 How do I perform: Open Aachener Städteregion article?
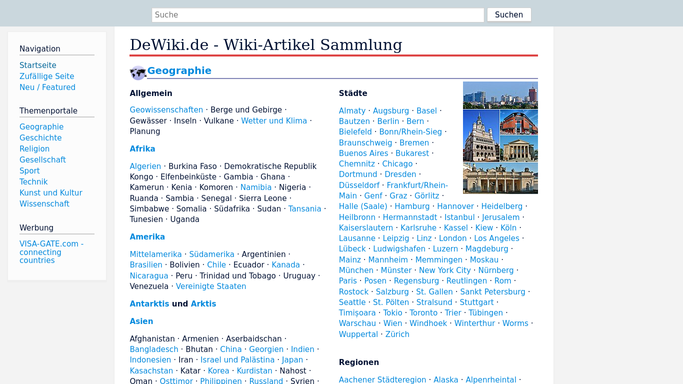pos(382,380)
